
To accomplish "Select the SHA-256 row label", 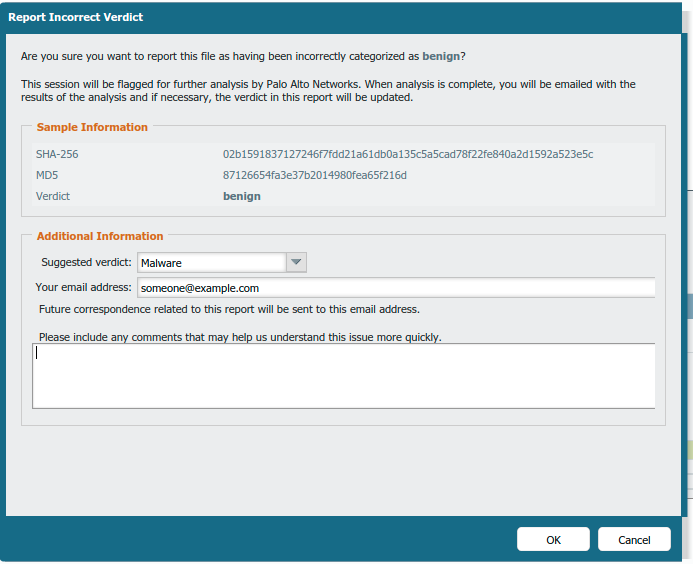I will [x=56, y=154].
